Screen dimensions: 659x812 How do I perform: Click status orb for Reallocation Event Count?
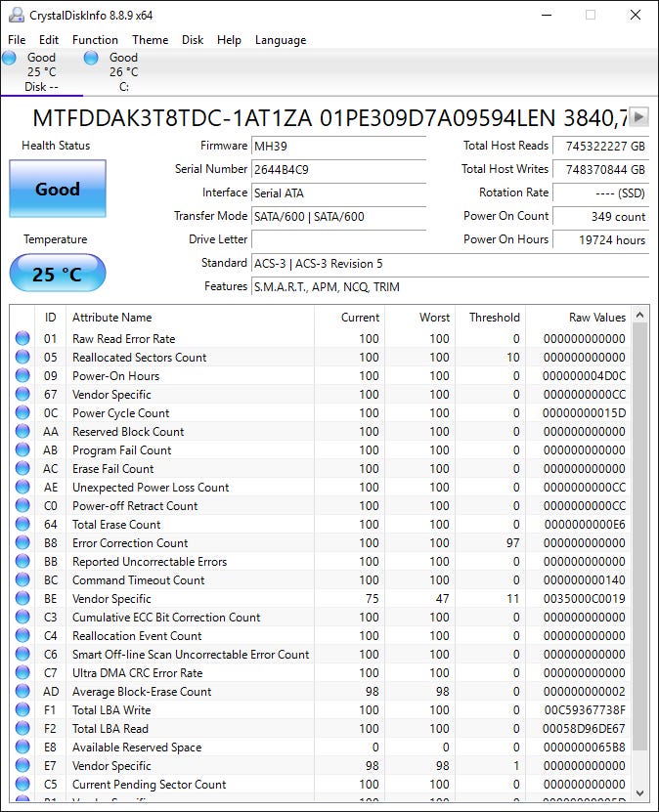[x=22, y=635]
